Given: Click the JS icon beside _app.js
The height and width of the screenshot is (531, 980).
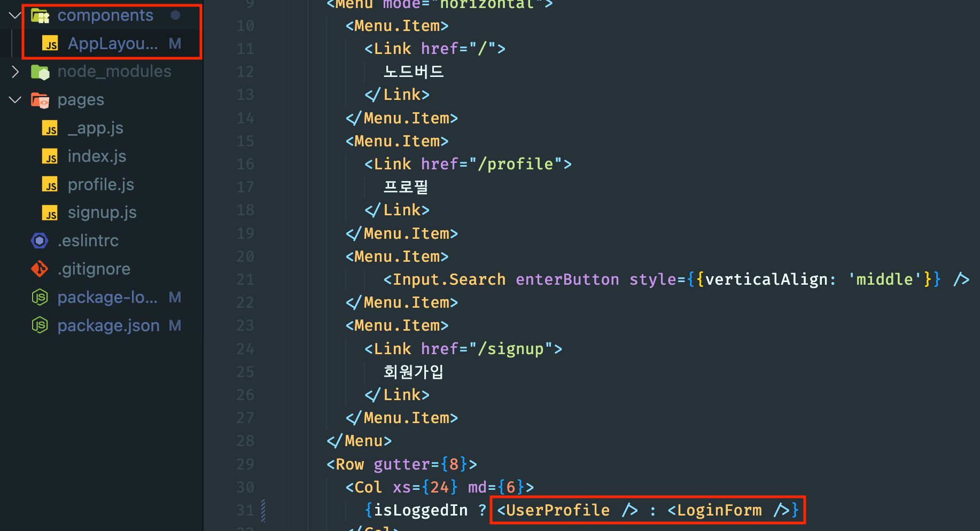Looking at the screenshot, I should pos(50,128).
